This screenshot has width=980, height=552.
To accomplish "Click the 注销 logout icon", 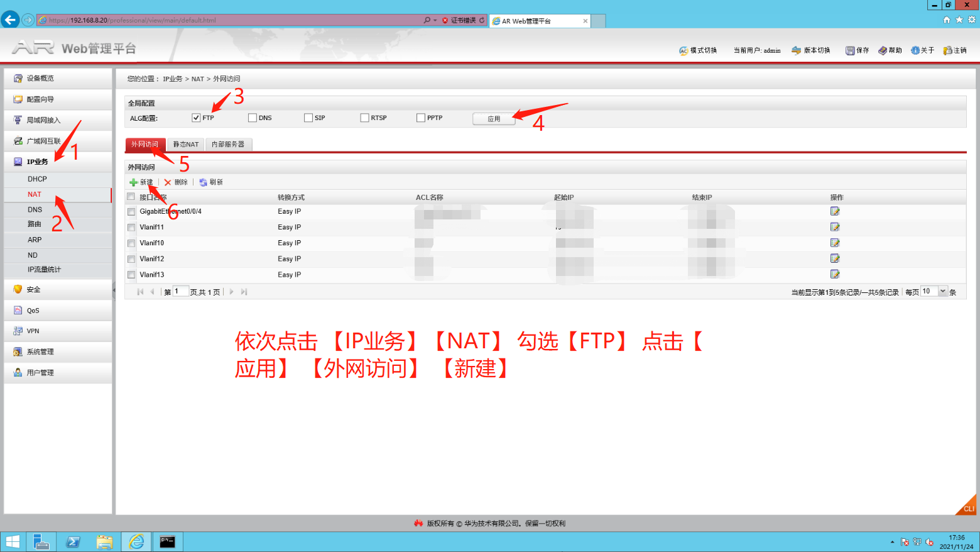I will point(947,50).
